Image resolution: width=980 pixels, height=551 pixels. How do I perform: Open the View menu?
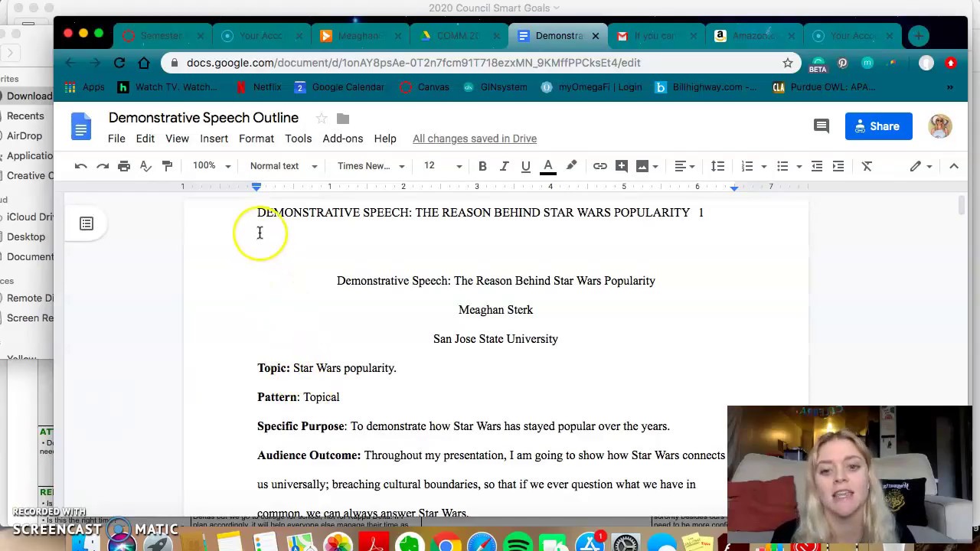[177, 139]
